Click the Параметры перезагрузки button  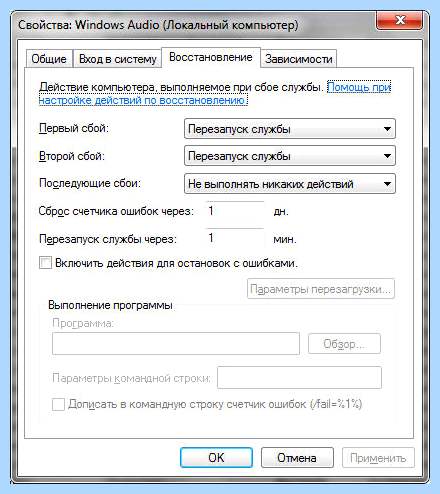coord(321,289)
